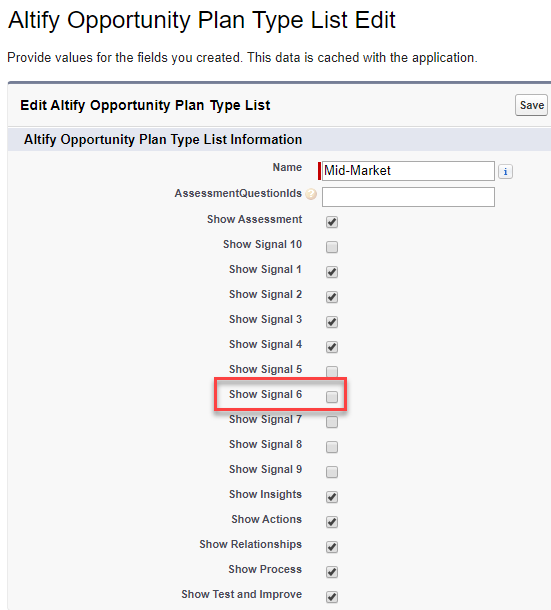Check the Show Signal 8 box

[x=332, y=447]
